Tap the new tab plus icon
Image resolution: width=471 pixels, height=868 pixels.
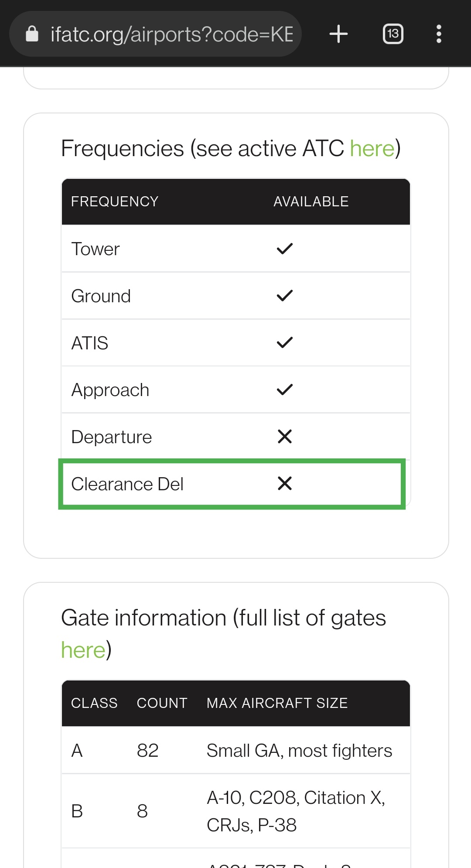[338, 34]
